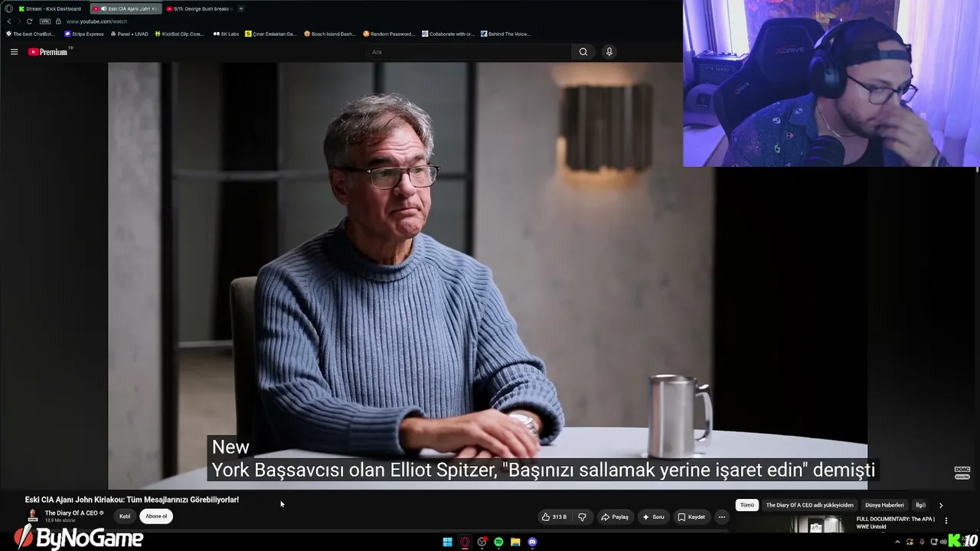Open the Collaborate with cr... bookmark
This screenshot has width=980, height=551.
[448, 34]
